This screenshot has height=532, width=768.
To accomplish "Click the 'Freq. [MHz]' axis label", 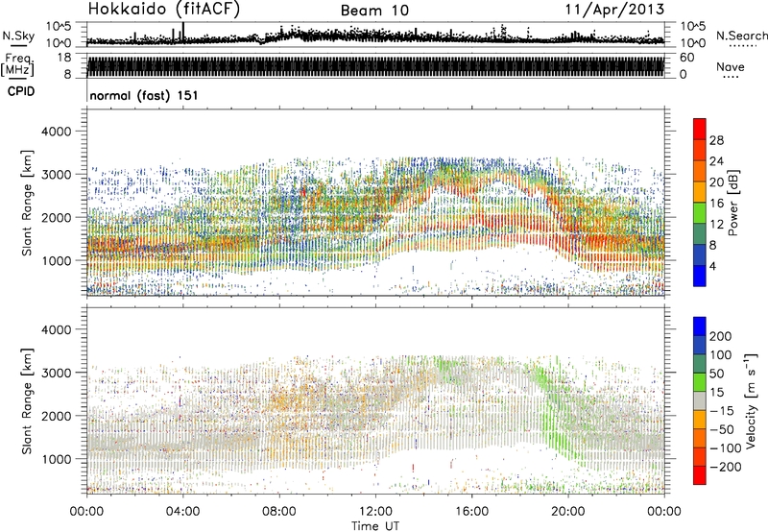I will pos(18,65).
